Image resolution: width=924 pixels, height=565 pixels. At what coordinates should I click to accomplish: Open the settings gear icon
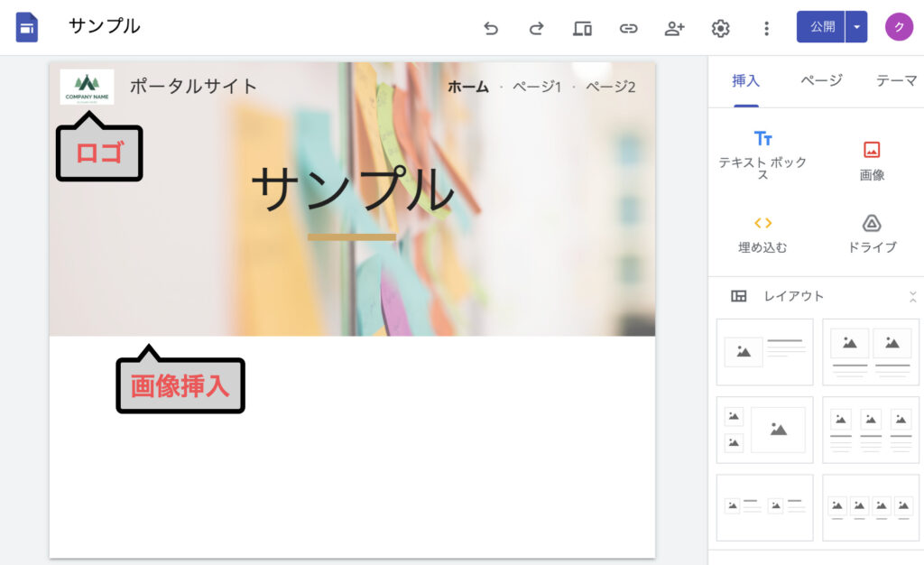[x=720, y=28]
